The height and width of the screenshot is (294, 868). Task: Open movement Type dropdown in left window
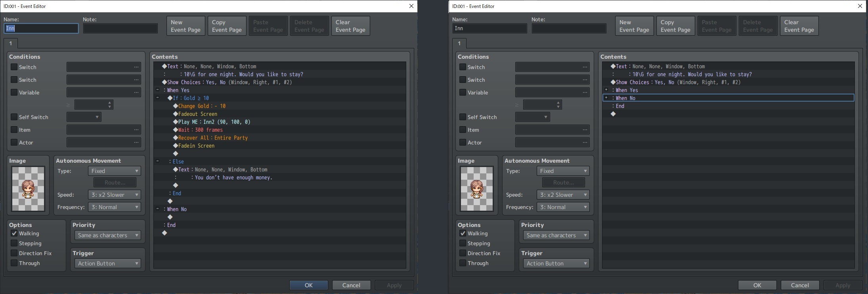[x=115, y=171]
